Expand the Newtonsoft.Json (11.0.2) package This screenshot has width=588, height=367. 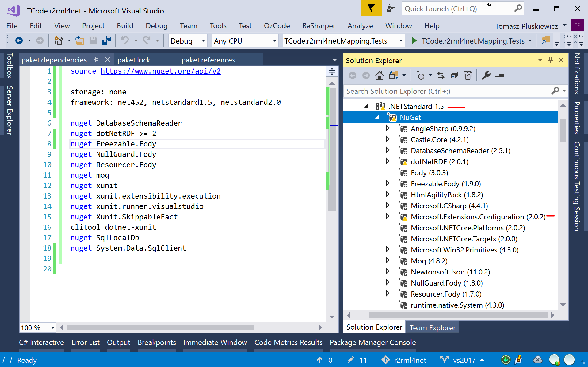point(388,271)
